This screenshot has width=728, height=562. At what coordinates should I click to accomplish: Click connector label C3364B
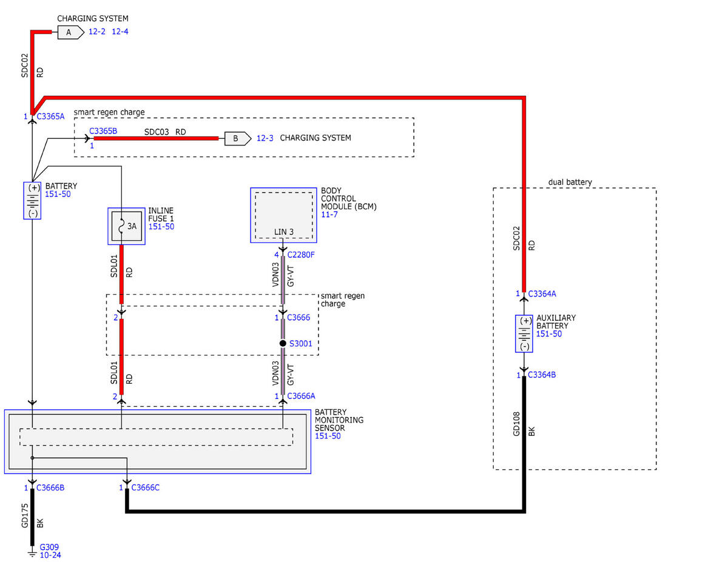click(x=542, y=375)
